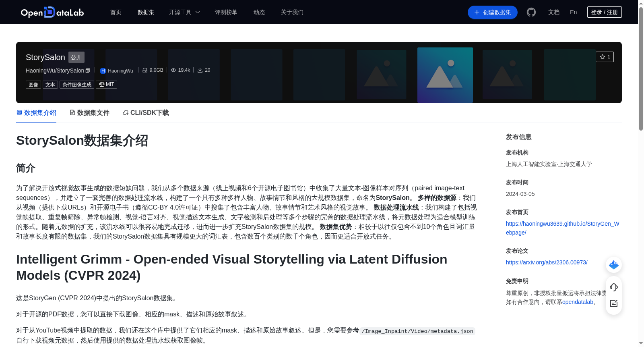Expand the 开源工具 dropdown menu
Viewport: 644px width, 347px height.
coord(184,12)
